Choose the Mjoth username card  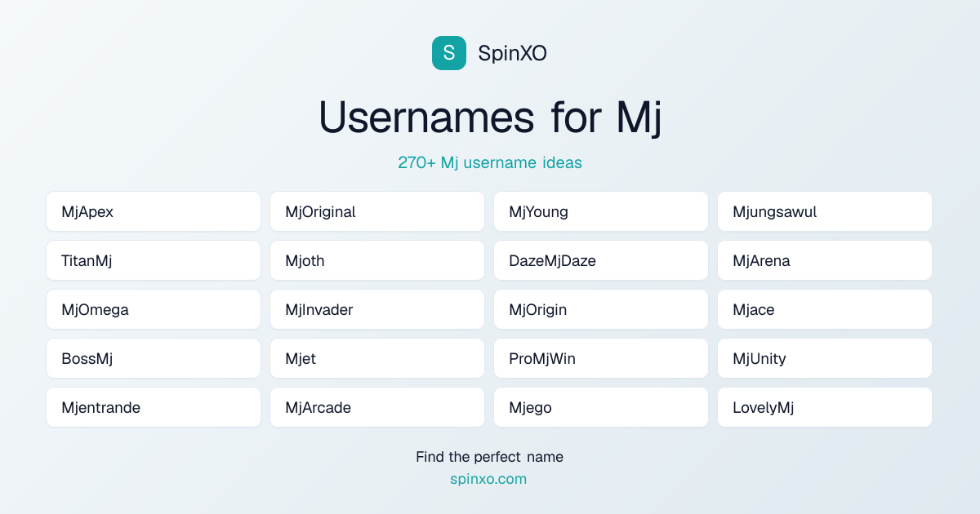[377, 260]
